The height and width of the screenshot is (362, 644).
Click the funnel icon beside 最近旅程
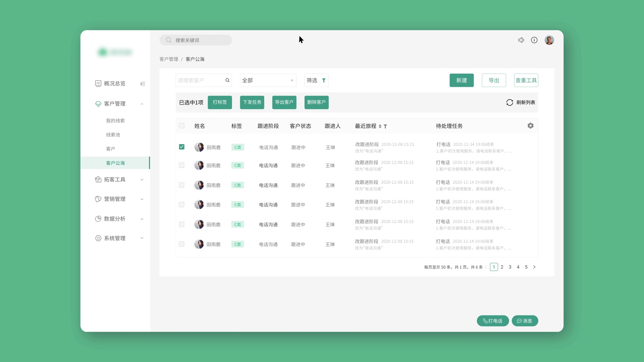[x=385, y=126]
